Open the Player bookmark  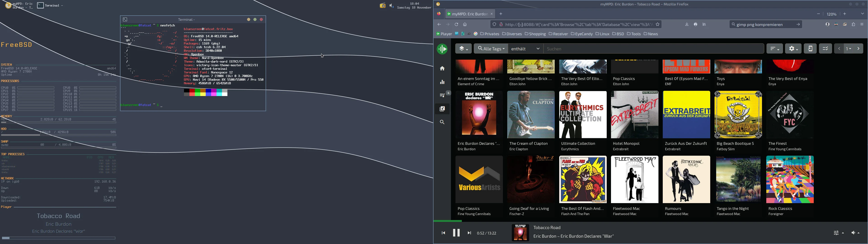click(x=444, y=34)
